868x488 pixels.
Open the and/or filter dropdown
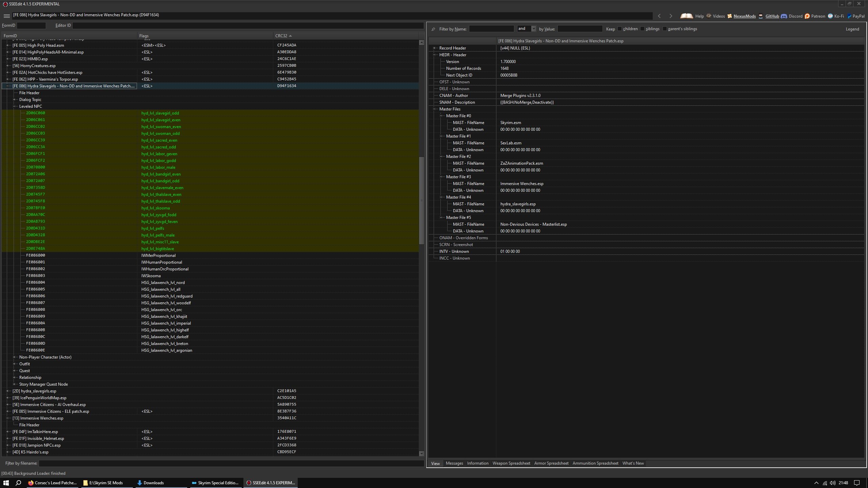pyautogui.click(x=533, y=29)
